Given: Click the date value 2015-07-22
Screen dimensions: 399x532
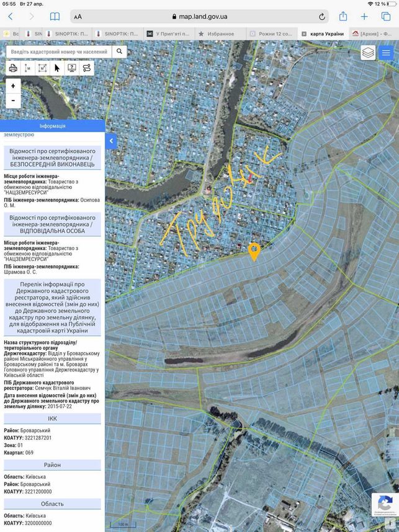Looking at the screenshot, I should (60, 406).
